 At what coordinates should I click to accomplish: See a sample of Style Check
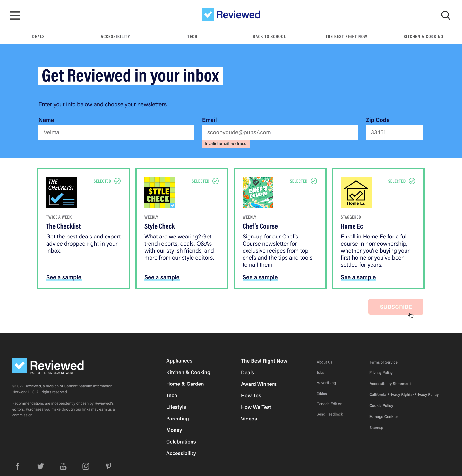(162, 277)
